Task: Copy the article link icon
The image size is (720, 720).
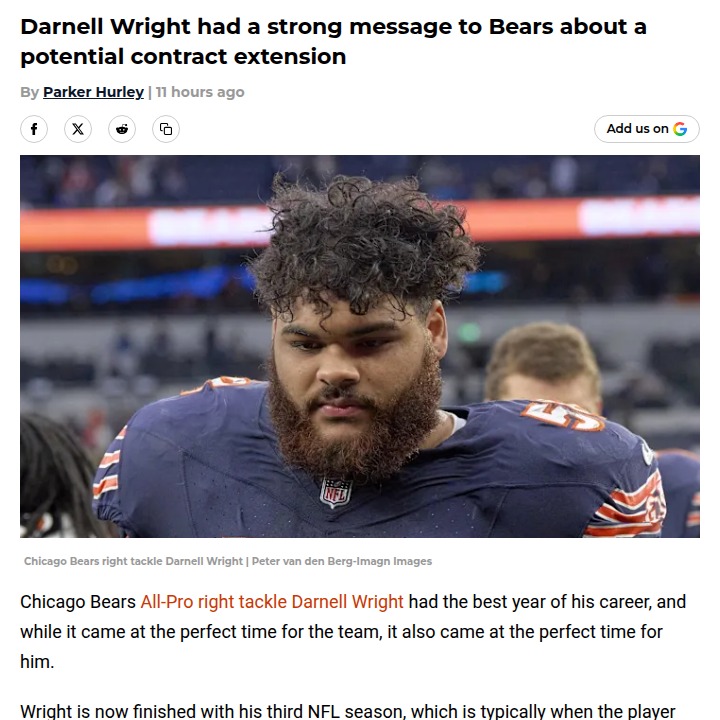Action: coord(166,129)
